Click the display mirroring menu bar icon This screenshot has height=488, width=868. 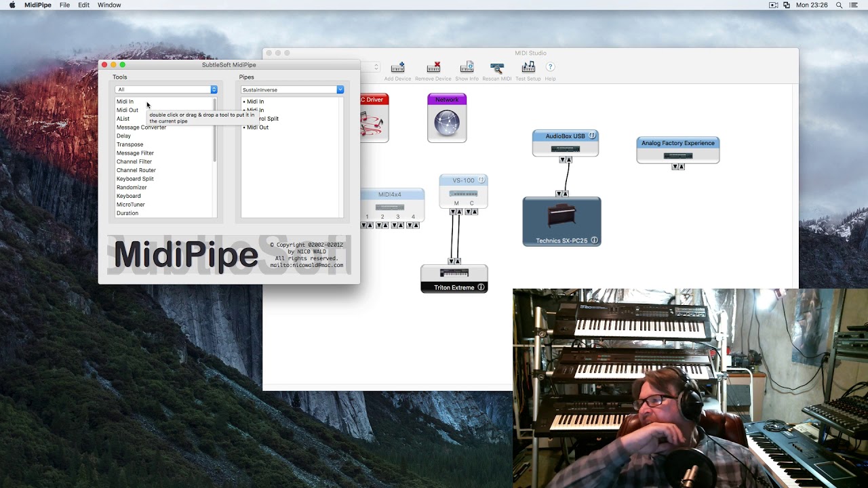[787, 5]
